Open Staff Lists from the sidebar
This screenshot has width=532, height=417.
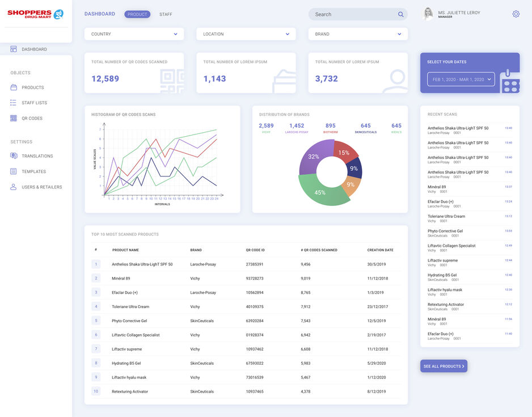point(34,103)
